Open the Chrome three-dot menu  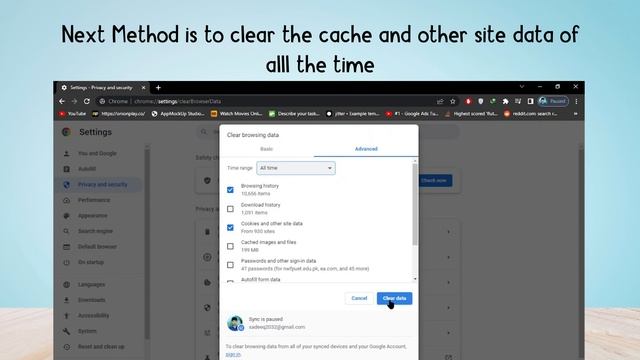coord(576,101)
